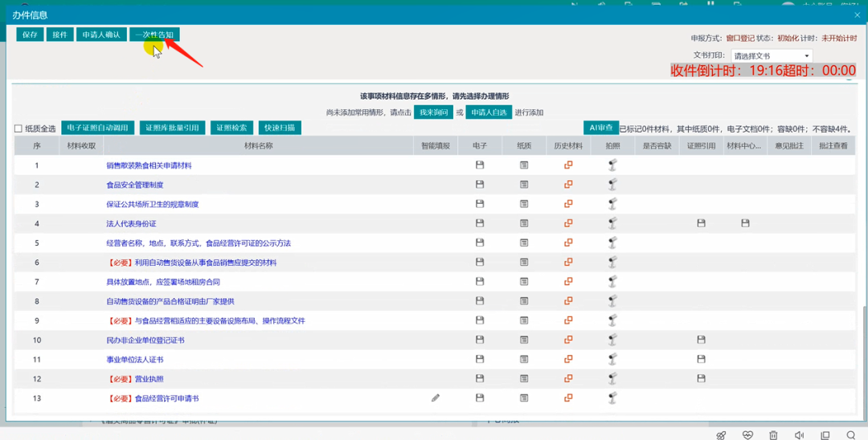The height and width of the screenshot is (440, 868).
Task: Open paper icon for row 5 经营者名称
Action: tap(524, 242)
